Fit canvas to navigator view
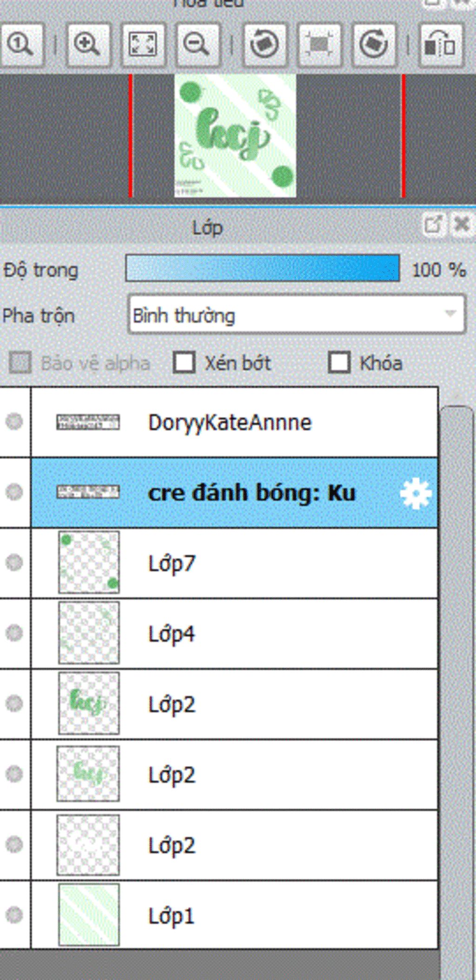The width and height of the screenshot is (476, 980). [x=142, y=45]
